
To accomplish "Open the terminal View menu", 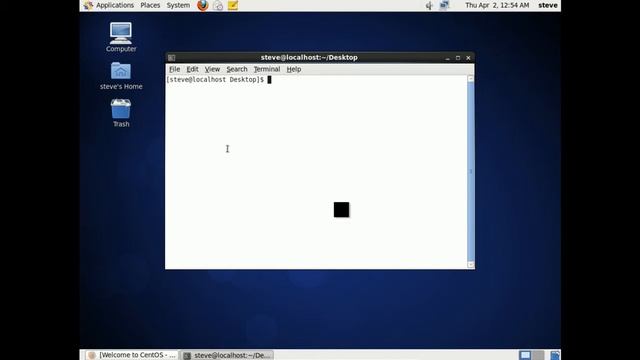I will 212,69.
